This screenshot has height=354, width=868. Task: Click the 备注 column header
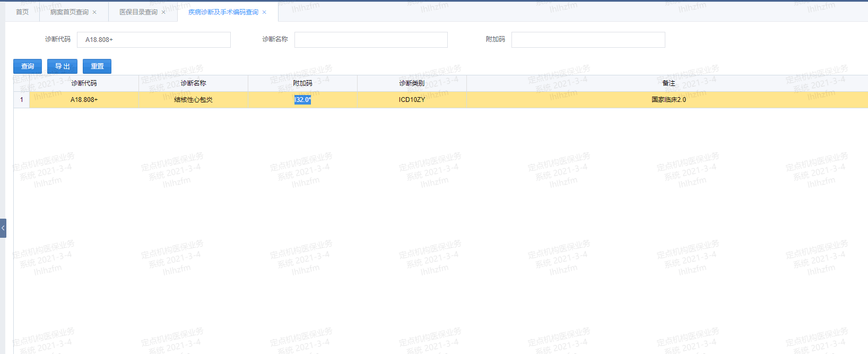point(669,83)
